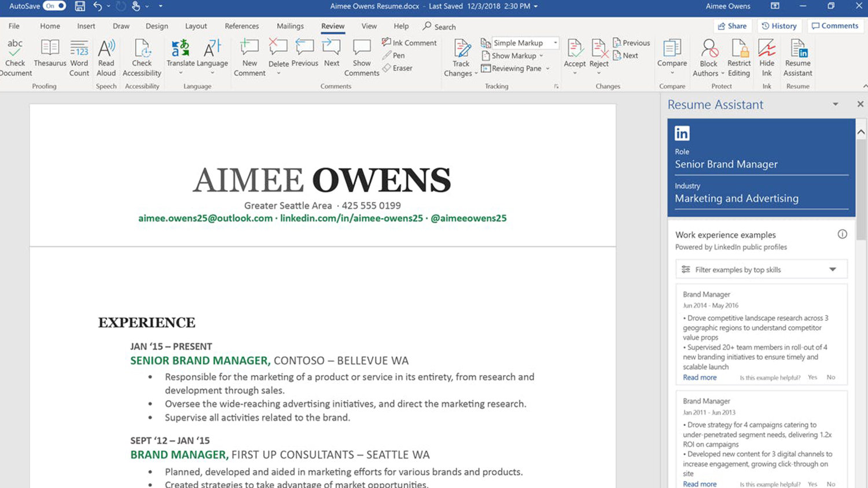Click Read more under first Brand Manager example
868x488 pixels.
pyautogui.click(x=700, y=378)
